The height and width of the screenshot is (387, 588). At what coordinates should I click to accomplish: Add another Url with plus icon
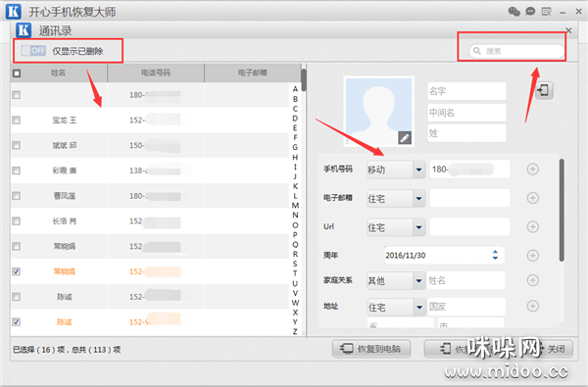pyautogui.click(x=532, y=226)
